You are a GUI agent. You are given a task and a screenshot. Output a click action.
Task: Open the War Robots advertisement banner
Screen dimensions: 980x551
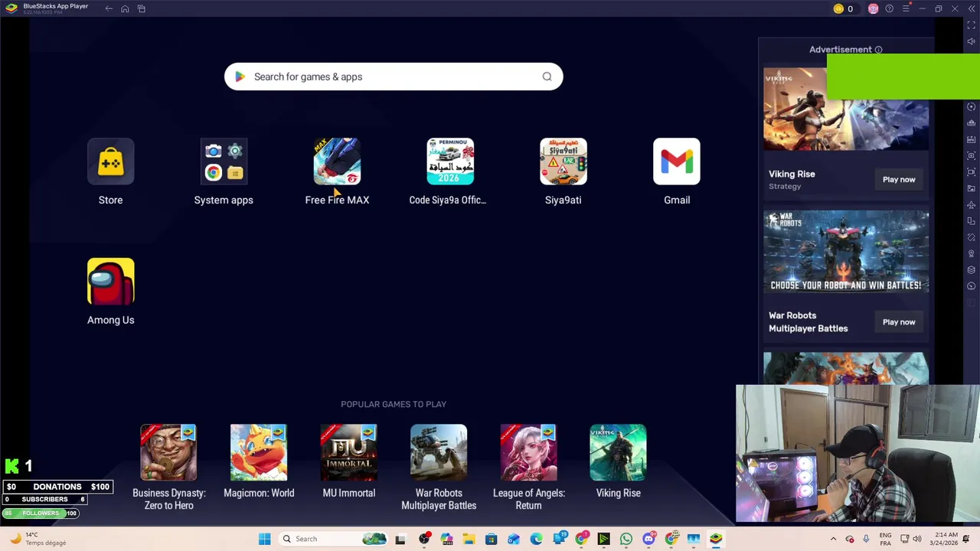pos(846,252)
